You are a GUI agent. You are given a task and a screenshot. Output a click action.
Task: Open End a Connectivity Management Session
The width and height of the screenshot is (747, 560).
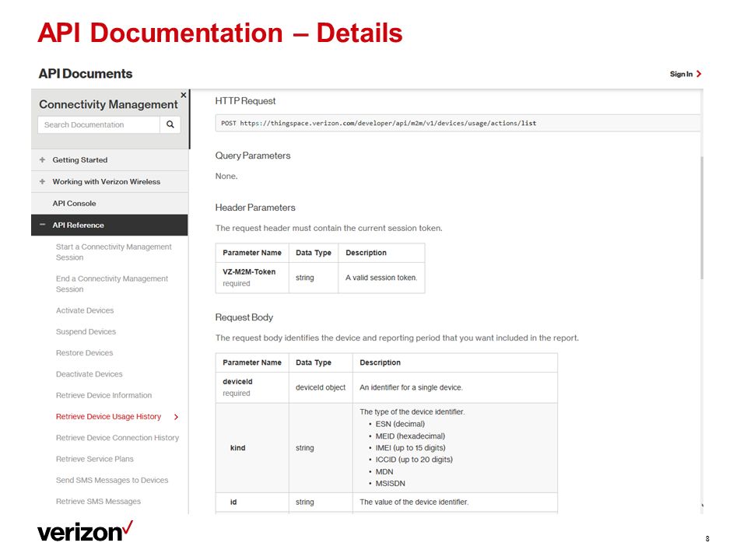point(112,284)
